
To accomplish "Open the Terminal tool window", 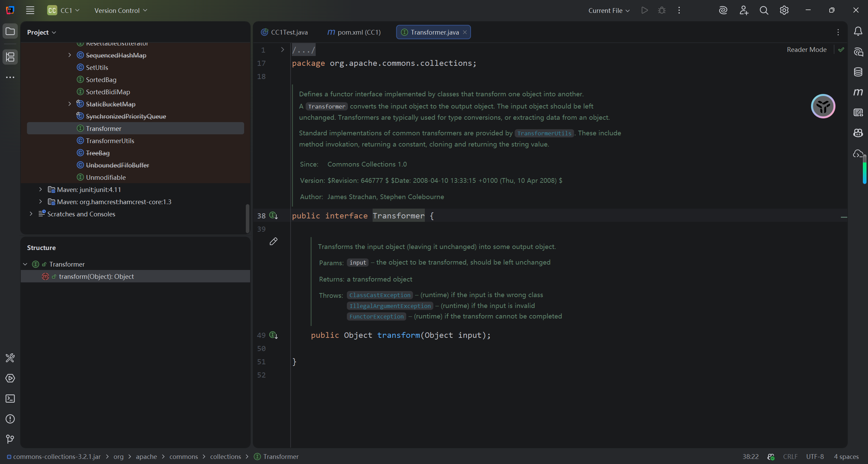I will click(10, 399).
